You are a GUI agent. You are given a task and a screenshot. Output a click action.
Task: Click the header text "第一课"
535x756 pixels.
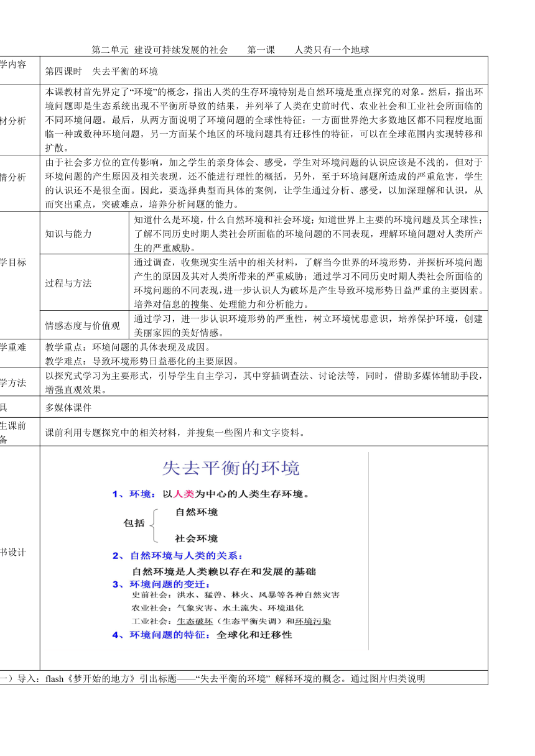261,50
